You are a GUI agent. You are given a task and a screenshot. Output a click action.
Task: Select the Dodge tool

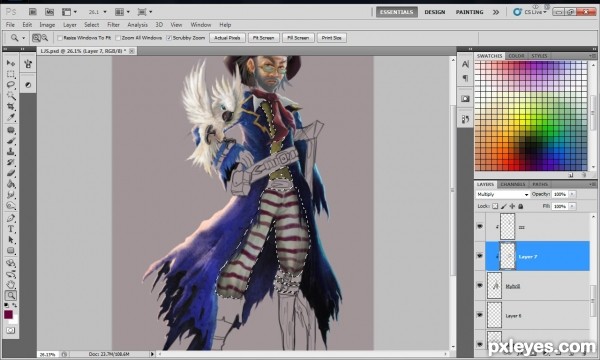(11, 206)
